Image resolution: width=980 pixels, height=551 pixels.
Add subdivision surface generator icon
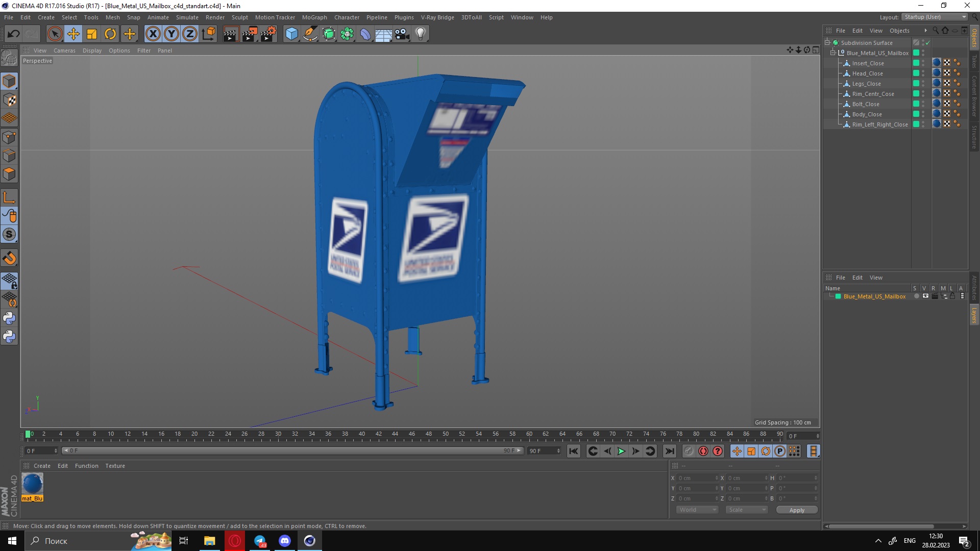[329, 34]
